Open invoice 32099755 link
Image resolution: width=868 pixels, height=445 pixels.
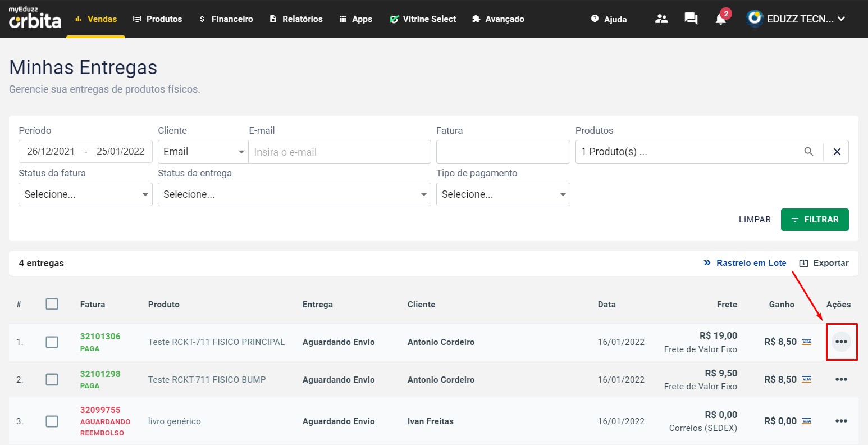point(100,410)
